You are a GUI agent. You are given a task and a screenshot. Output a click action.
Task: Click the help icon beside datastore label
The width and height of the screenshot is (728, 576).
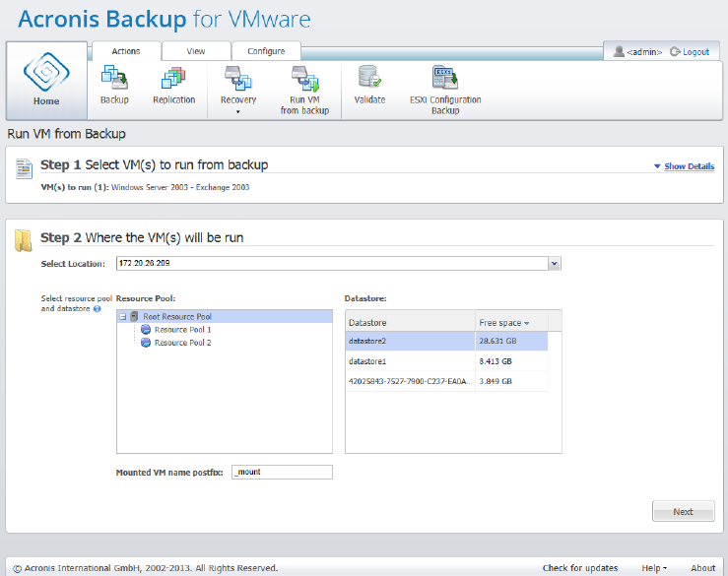point(97,309)
